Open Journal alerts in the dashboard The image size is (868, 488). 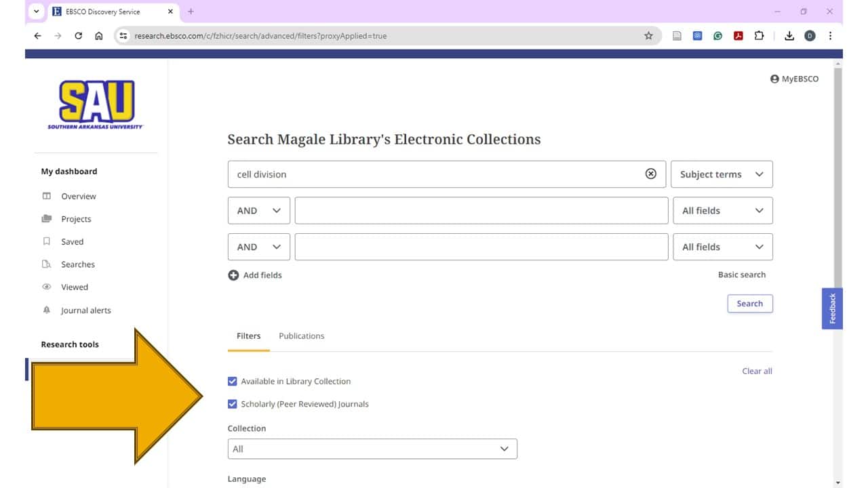(85, 310)
